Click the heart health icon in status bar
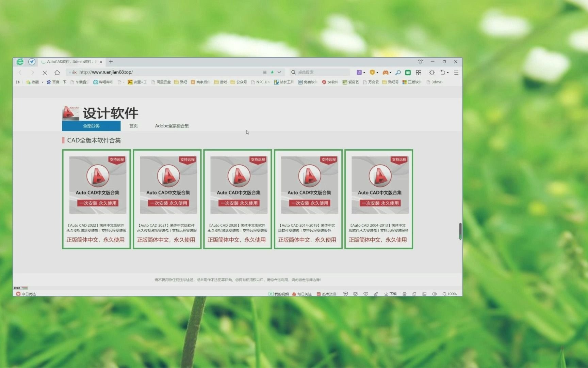The height and width of the screenshot is (368, 588). 366,294
